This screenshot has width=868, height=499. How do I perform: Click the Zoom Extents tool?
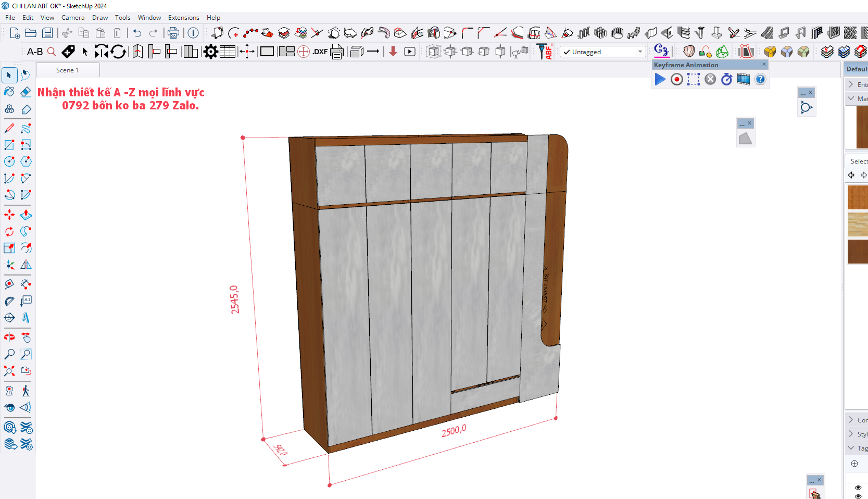pyautogui.click(x=9, y=371)
